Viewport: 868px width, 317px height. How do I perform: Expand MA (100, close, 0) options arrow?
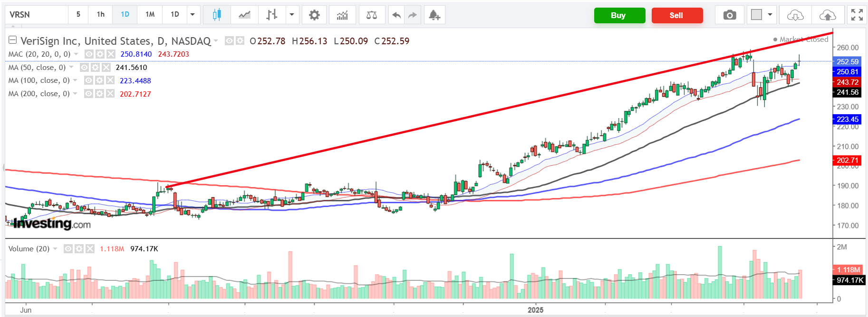(75, 80)
